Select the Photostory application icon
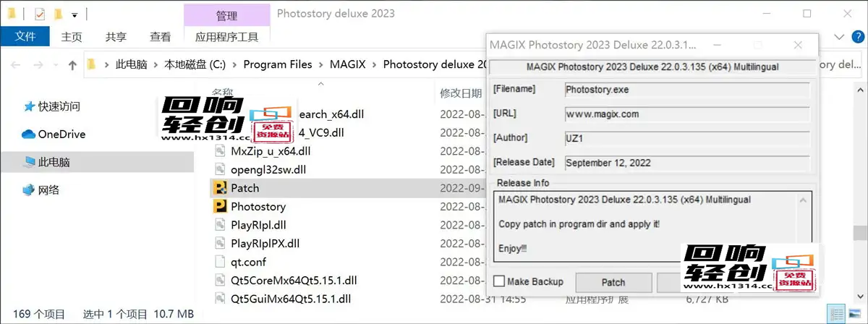868x324 pixels. (x=220, y=207)
